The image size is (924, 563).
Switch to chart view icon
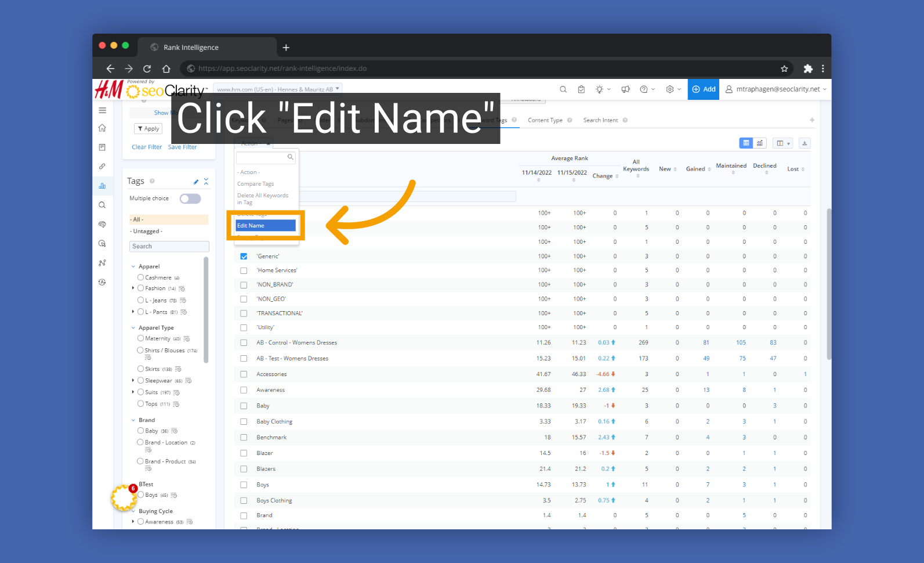click(759, 143)
